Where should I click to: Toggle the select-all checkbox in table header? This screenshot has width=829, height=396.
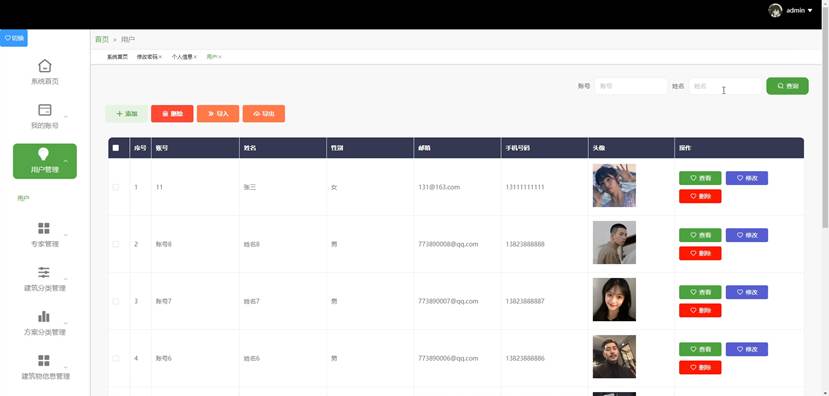pos(116,148)
